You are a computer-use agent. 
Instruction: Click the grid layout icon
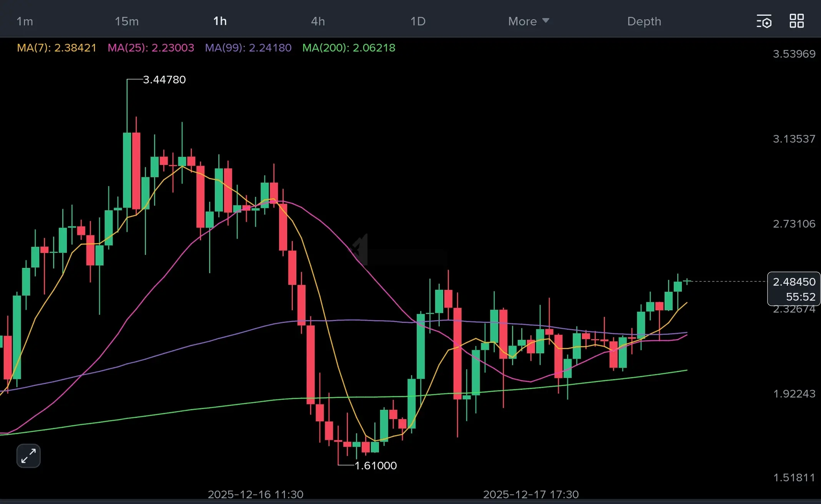tap(796, 21)
